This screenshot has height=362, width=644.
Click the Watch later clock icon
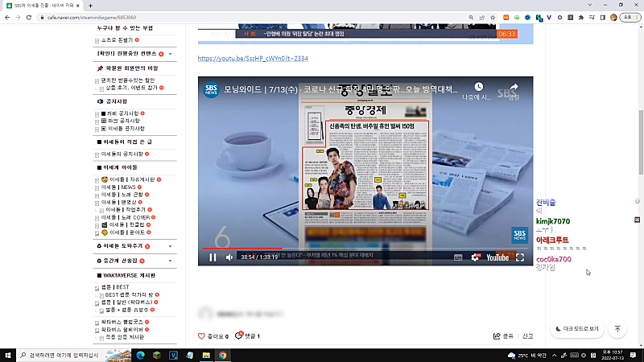[478, 87]
